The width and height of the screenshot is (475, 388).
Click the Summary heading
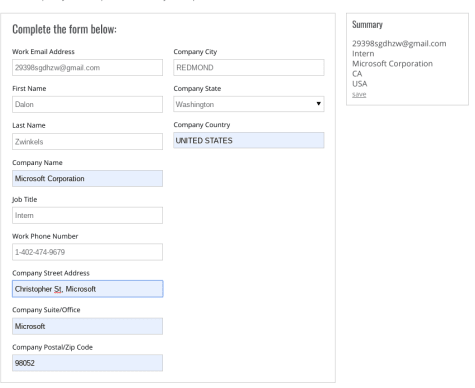coord(367,25)
